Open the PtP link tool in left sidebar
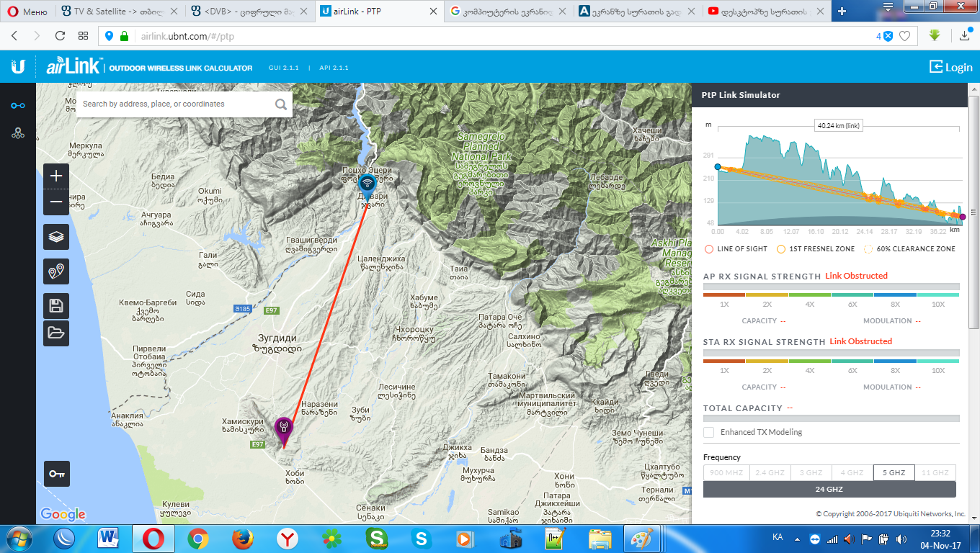Viewport: 980px width, 553px height. point(18,106)
